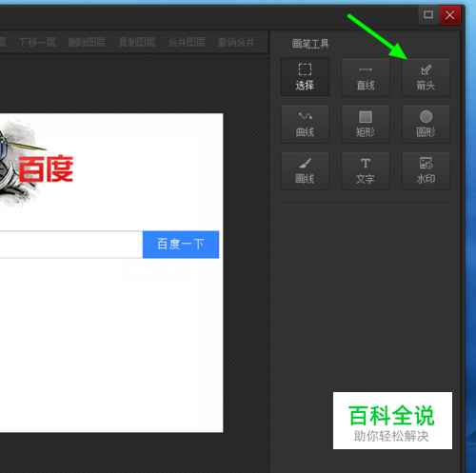Click 复制图层 duplicate layer
476x473 pixels.
pos(137,42)
